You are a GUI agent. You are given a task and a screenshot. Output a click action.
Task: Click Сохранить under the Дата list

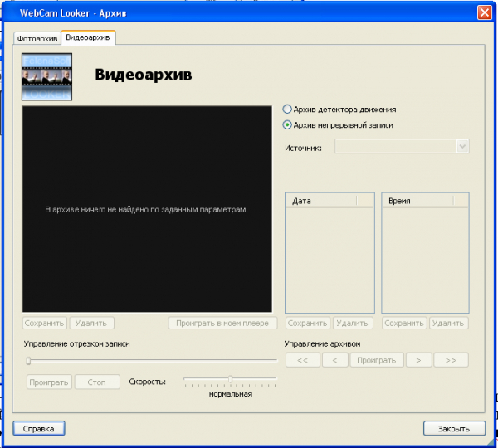click(308, 324)
